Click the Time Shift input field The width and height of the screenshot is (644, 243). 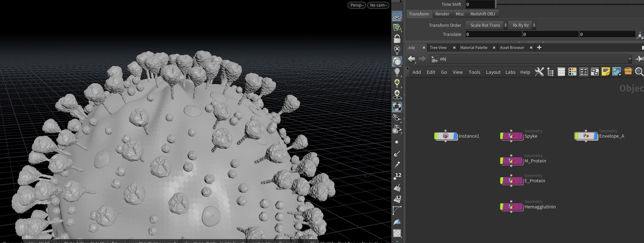pos(480,4)
